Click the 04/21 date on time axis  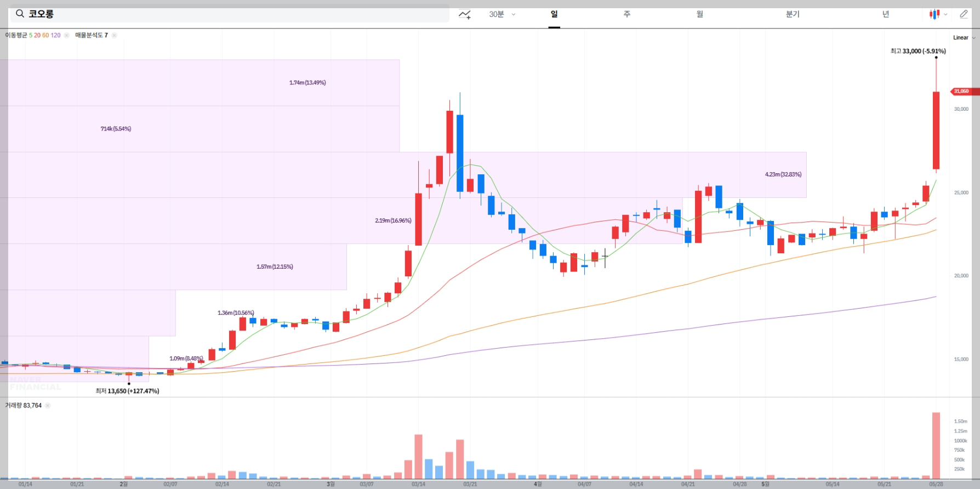tap(688, 484)
